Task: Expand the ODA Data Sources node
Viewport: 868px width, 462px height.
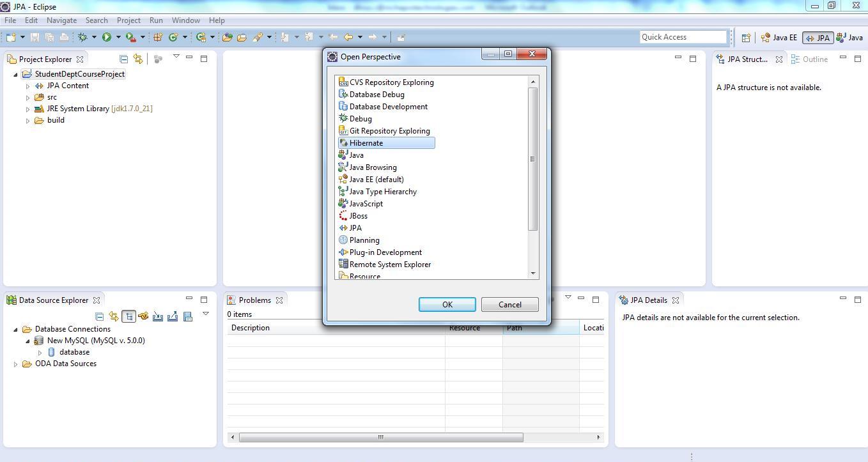Action: pyautogui.click(x=15, y=364)
